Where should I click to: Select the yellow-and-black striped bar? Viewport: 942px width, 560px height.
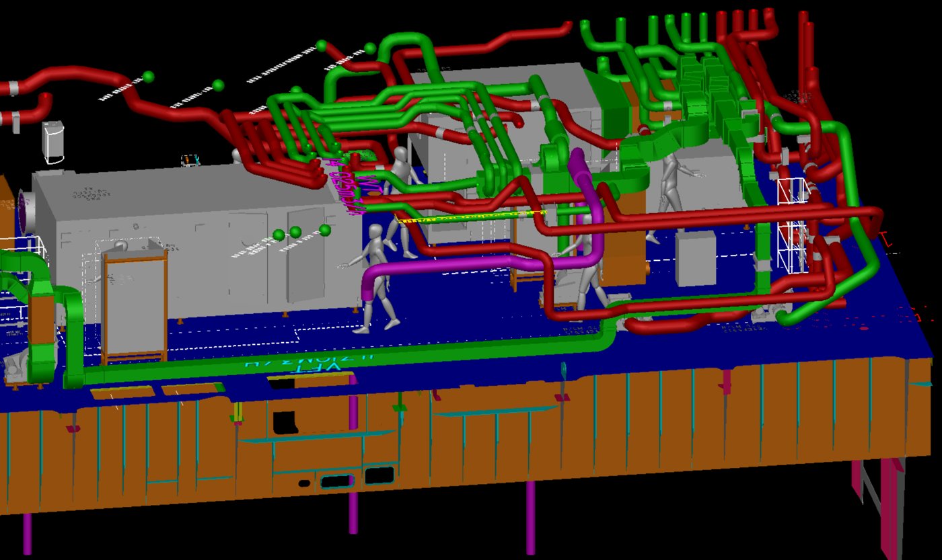tap(471, 216)
